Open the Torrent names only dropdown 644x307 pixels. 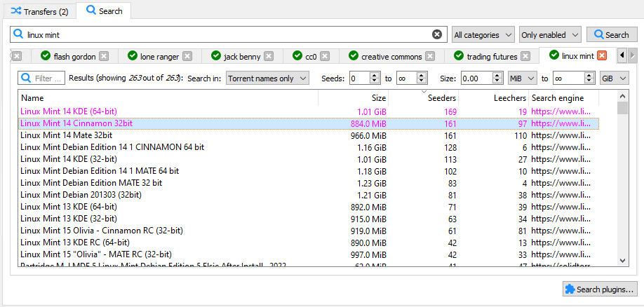coord(267,78)
